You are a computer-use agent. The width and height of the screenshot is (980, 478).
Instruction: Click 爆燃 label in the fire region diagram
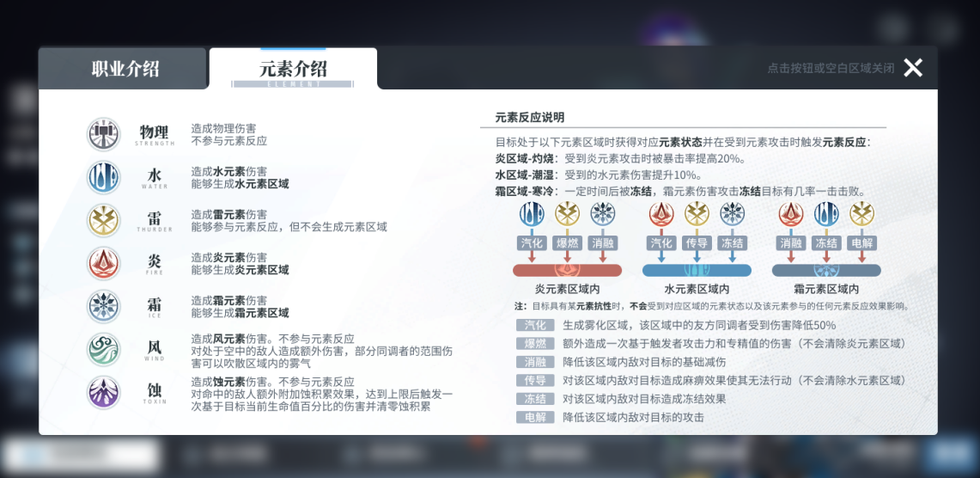click(x=567, y=243)
